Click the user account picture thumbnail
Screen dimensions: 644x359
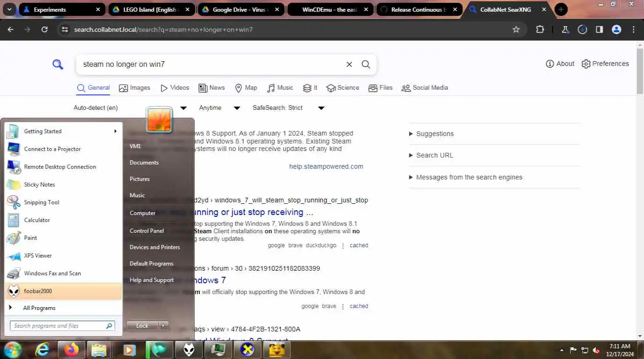click(x=159, y=120)
